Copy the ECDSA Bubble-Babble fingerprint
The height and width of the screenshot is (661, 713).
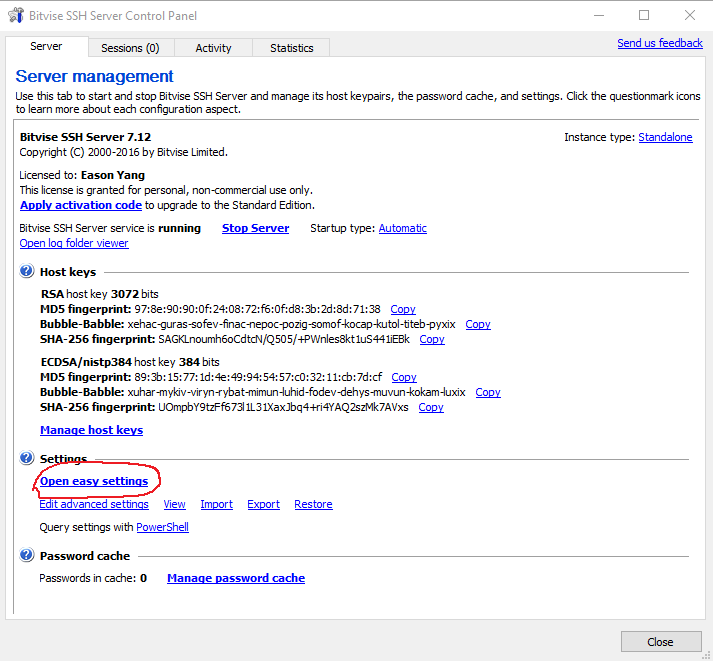click(488, 392)
